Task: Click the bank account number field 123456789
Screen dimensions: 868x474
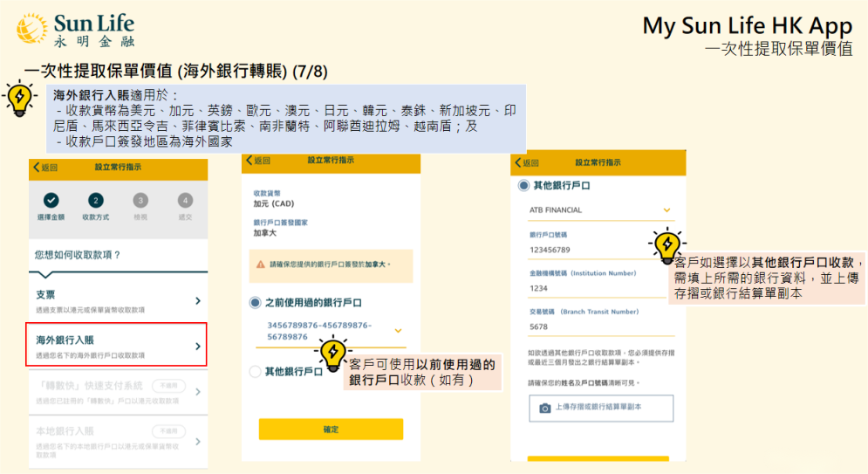Action: point(598,250)
